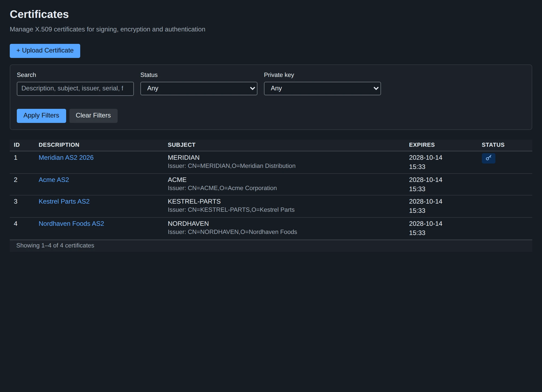Viewport: 542px width, 392px height.
Task: Click the Acme Corporation issuer line
Action: coord(222,188)
